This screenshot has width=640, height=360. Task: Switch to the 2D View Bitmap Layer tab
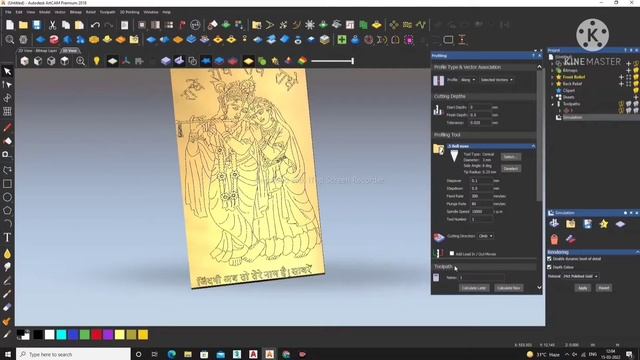[38, 51]
